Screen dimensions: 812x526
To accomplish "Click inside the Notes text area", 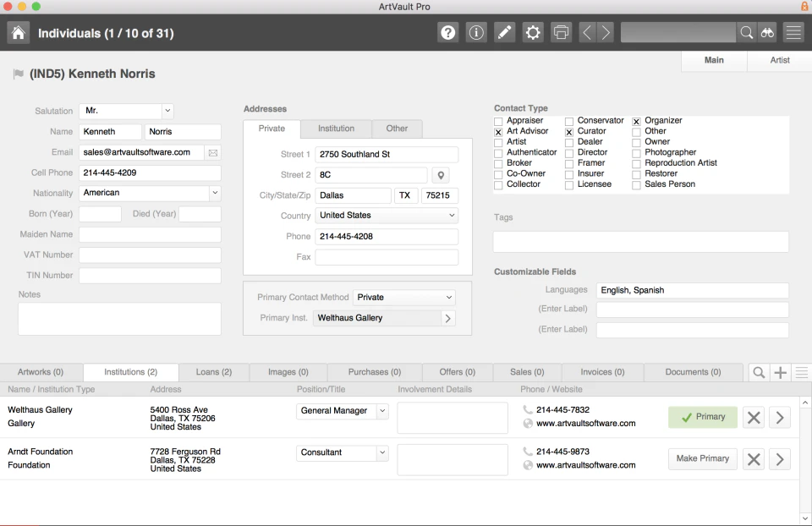I will [x=118, y=318].
